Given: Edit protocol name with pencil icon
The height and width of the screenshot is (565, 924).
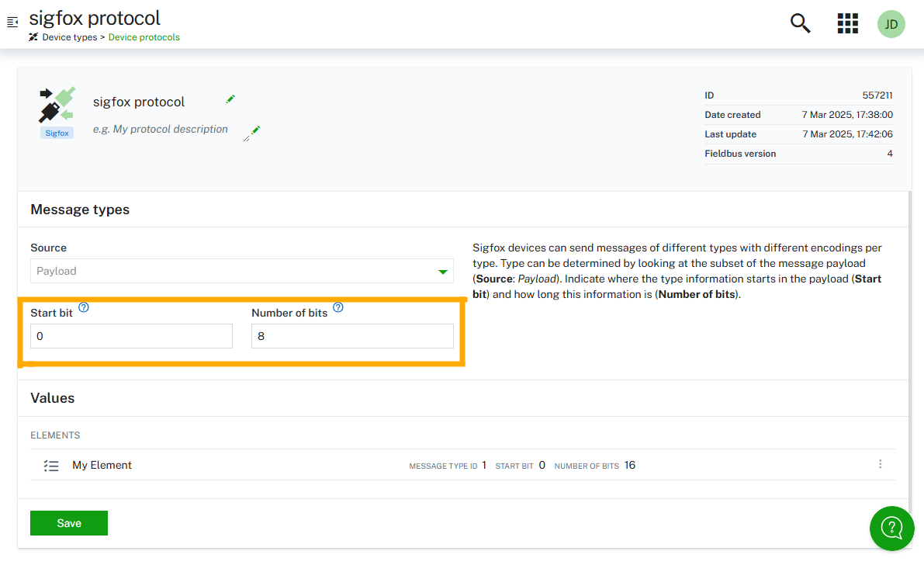Looking at the screenshot, I should click(x=230, y=99).
